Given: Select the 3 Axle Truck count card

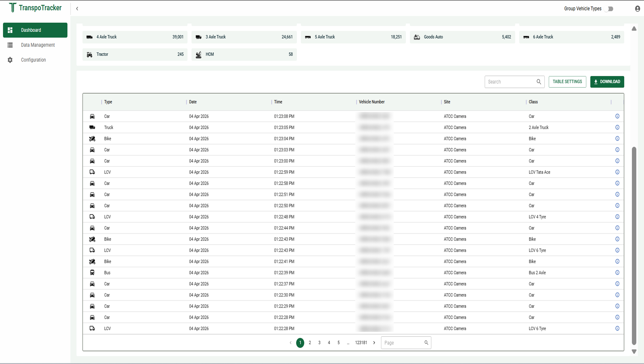Looking at the screenshot, I should tap(244, 37).
